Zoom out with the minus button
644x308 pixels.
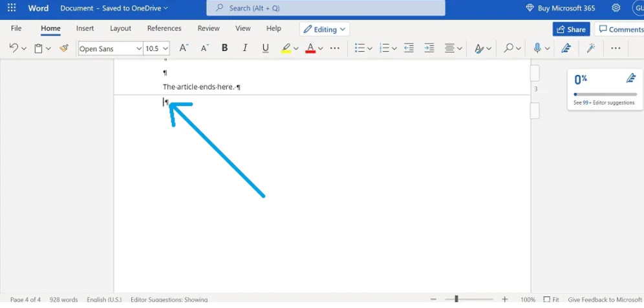[434, 300]
